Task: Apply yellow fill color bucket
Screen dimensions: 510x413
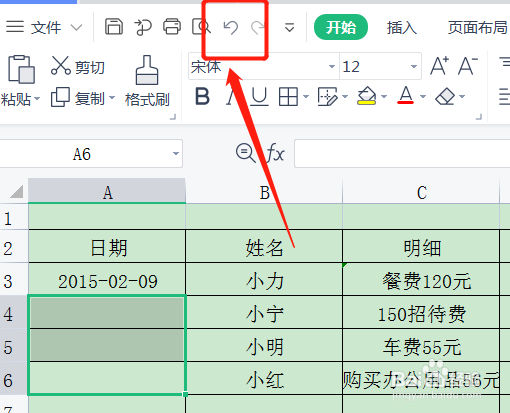Action: tap(366, 96)
